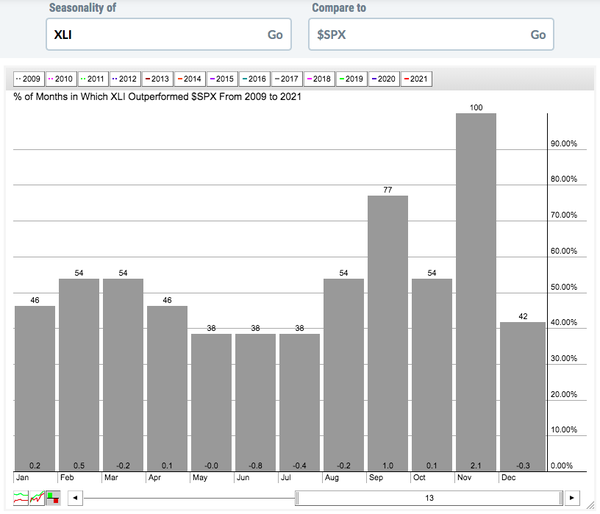600x514 pixels.
Task: Toggle the 2017 year legend item
Action: click(287, 78)
